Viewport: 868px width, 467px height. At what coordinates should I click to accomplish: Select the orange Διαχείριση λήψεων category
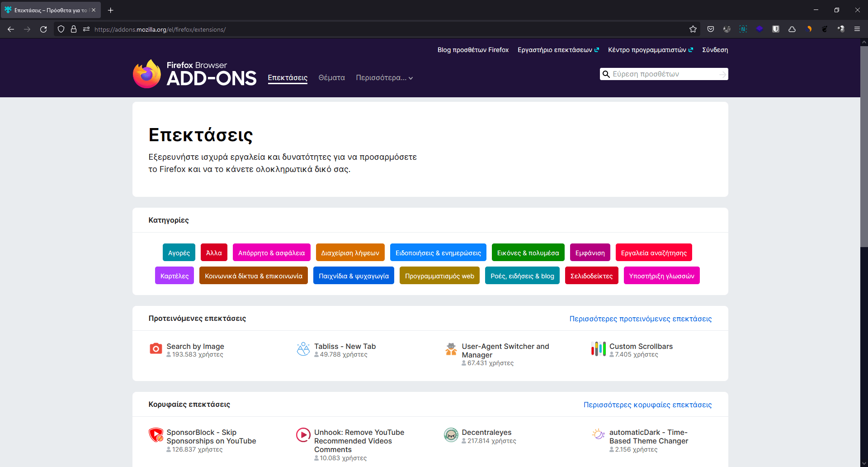(350, 253)
